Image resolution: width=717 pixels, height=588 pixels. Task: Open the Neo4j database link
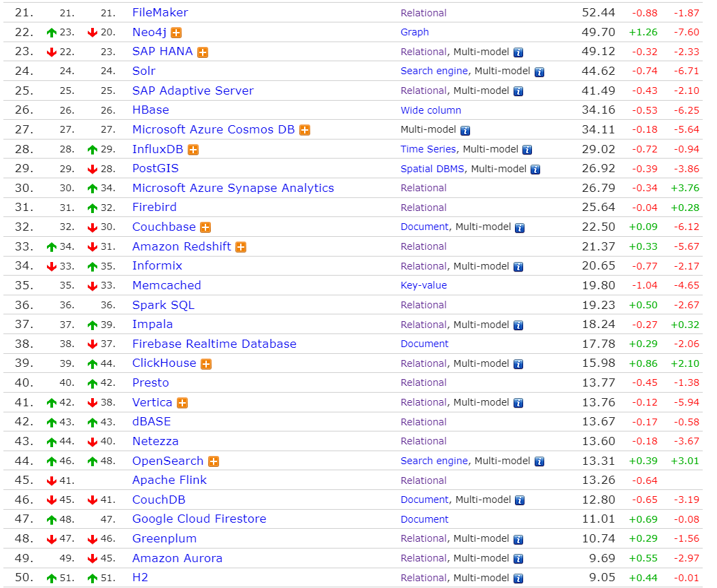[150, 32]
